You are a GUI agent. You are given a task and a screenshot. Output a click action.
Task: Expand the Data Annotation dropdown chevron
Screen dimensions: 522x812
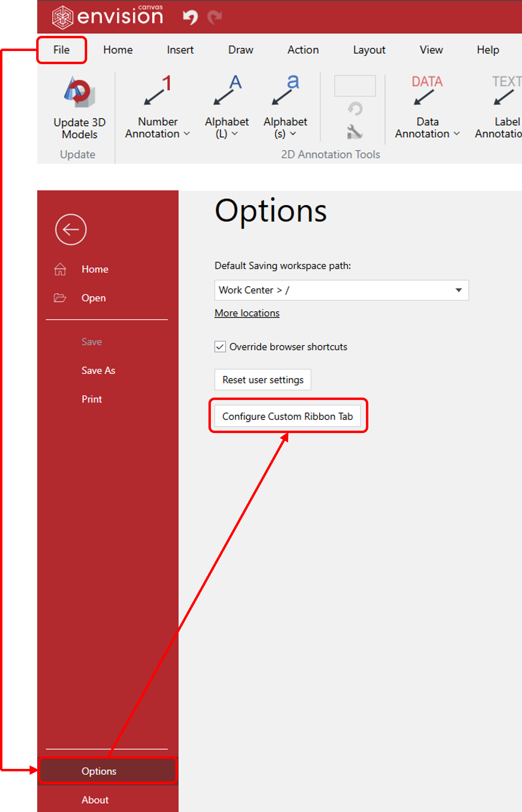click(457, 134)
